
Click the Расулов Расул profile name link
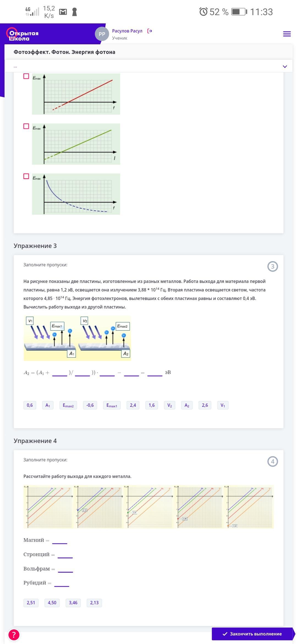pos(127,31)
